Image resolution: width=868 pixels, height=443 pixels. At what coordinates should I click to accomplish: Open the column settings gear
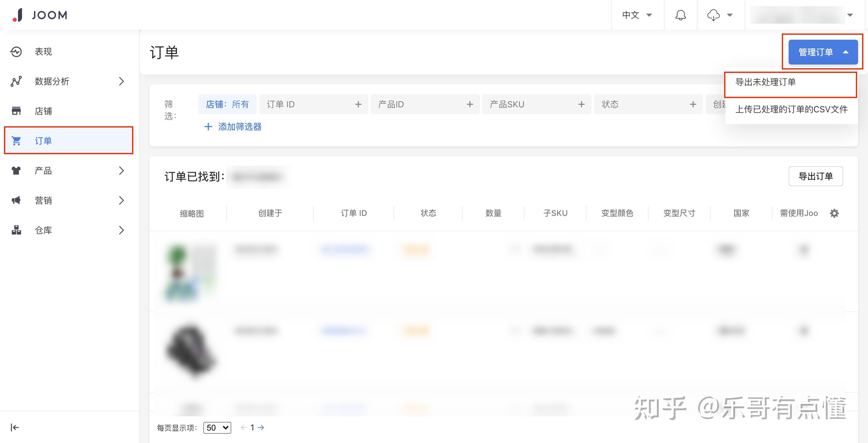835,213
